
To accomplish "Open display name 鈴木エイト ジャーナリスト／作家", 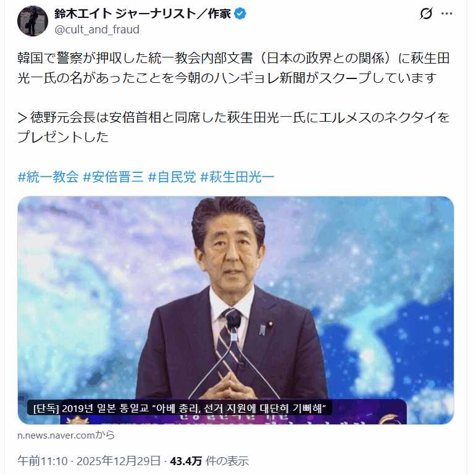I will coord(143,14).
